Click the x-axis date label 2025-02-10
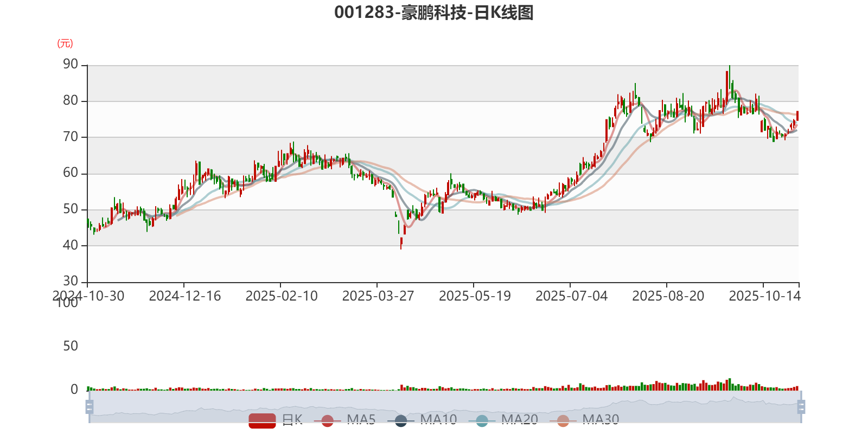868x434 pixels. [x=282, y=296]
